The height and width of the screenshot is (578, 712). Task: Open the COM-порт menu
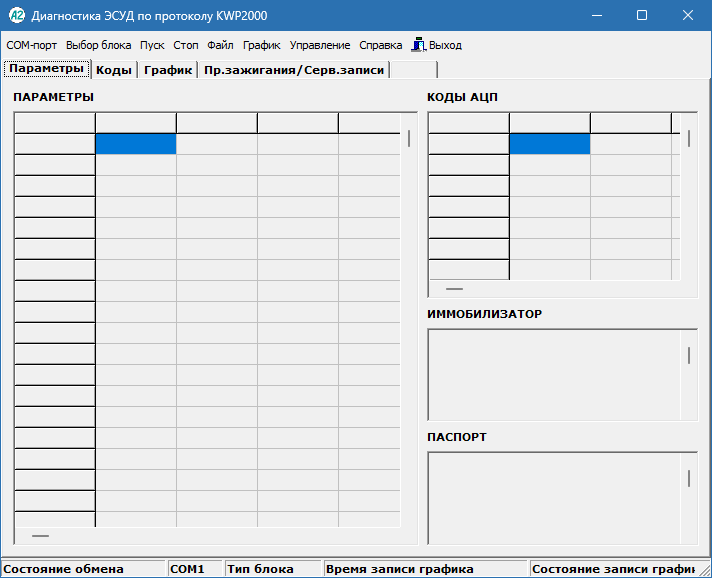click(31, 45)
